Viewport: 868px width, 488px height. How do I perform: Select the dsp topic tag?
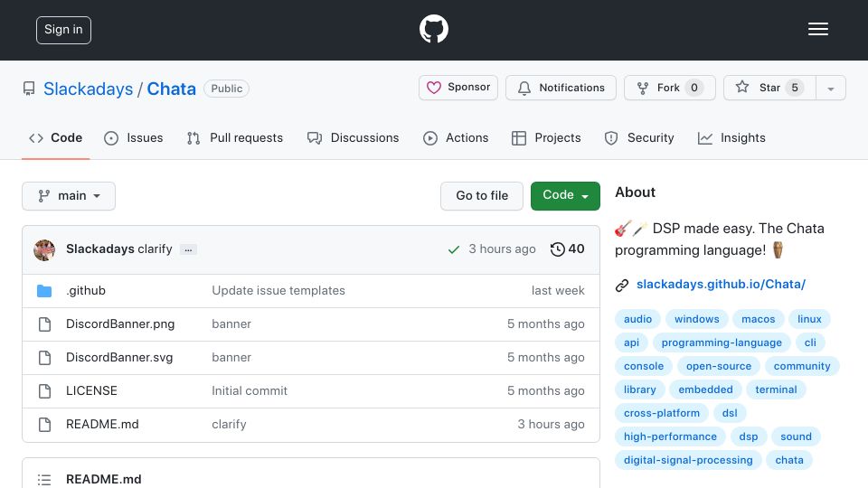pyautogui.click(x=748, y=436)
